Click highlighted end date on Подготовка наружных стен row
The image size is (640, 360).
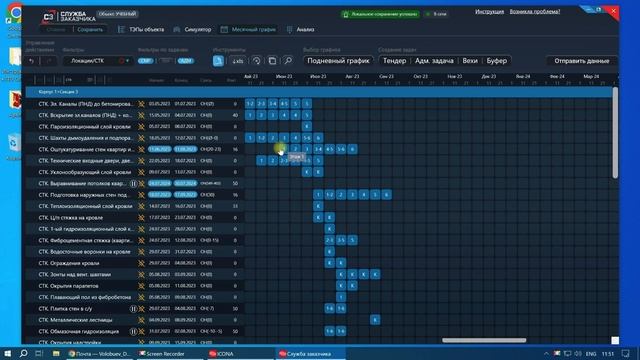coord(185,195)
